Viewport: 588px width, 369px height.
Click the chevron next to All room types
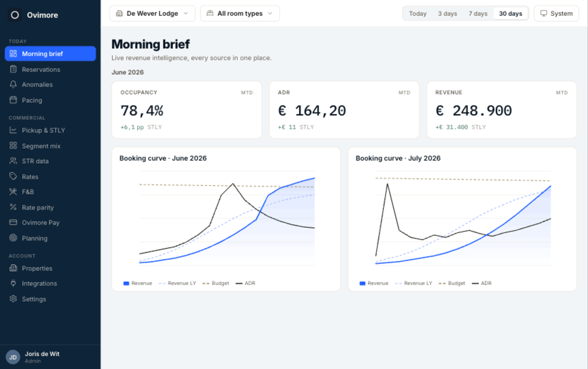point(270,13)
